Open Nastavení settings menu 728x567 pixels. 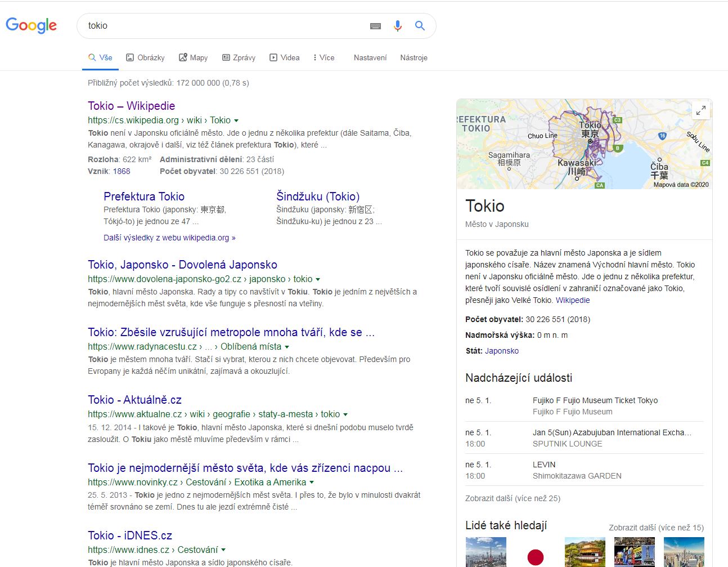click(x=370, y=57)
